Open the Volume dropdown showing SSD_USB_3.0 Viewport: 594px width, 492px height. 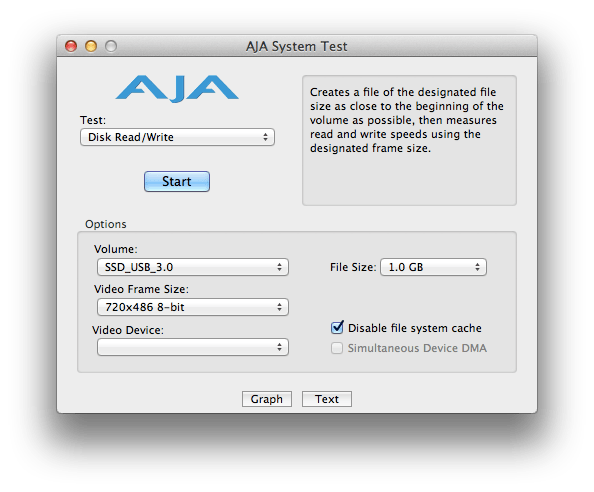(x=192, y=267)
